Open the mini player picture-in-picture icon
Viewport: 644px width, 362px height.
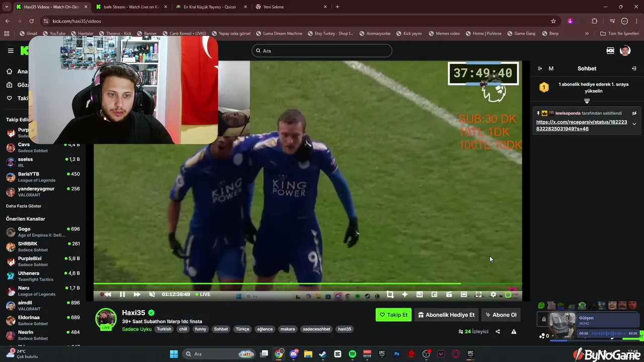[x=434, y=295]
